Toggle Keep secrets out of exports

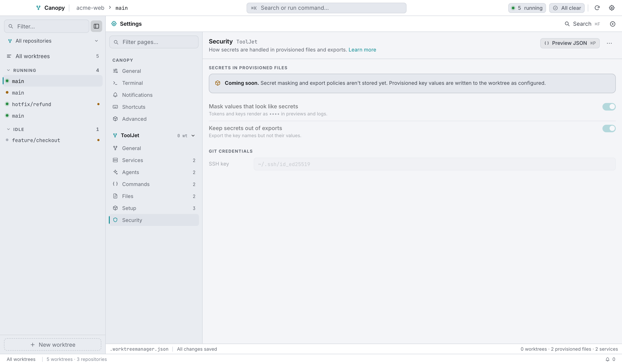click(609, 129)
